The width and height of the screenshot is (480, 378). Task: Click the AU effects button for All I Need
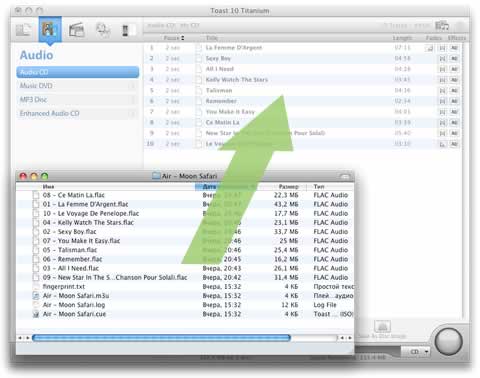[x=454, y=69]
